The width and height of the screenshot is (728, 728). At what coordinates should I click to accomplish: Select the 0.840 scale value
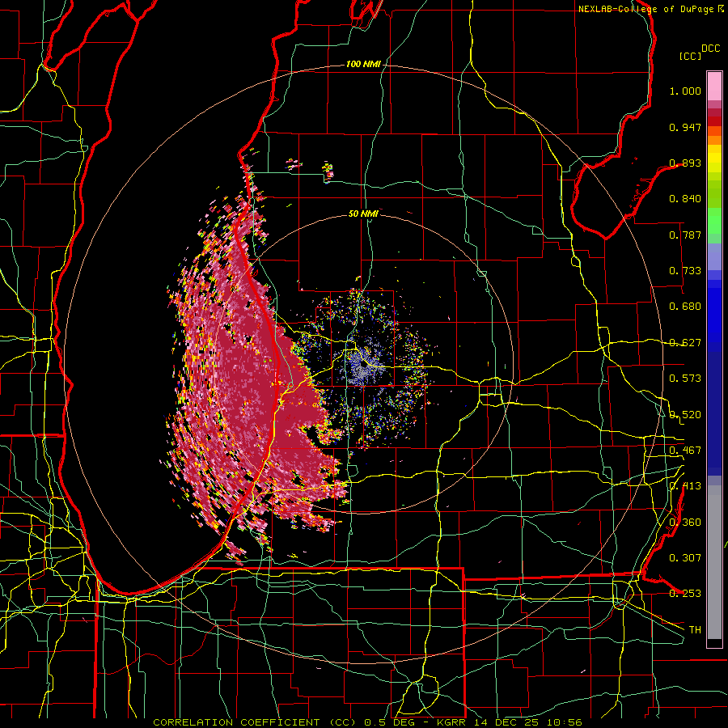pos(685,199)
